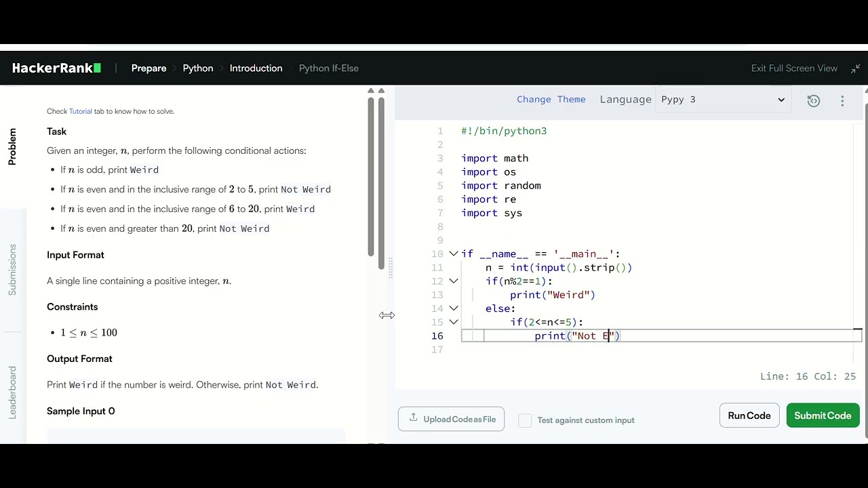
Task: Switch to the Submissions side tab
Action: coord(12,270)
